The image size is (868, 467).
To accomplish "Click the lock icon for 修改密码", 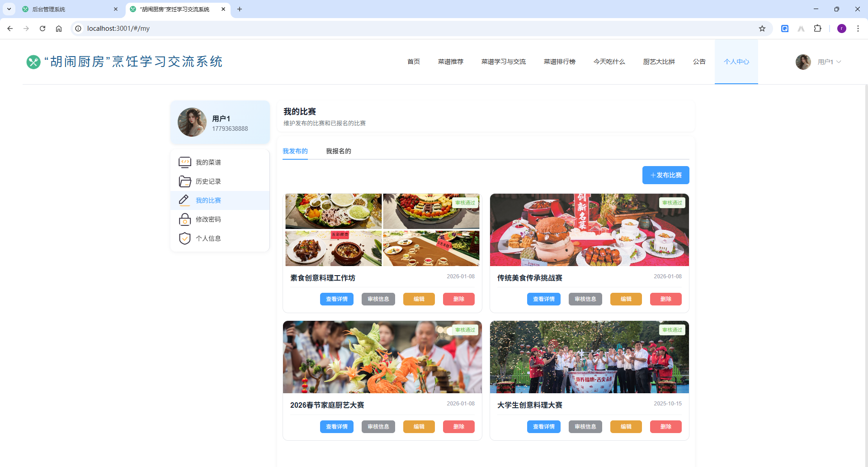I will click(x=185, y=219).
